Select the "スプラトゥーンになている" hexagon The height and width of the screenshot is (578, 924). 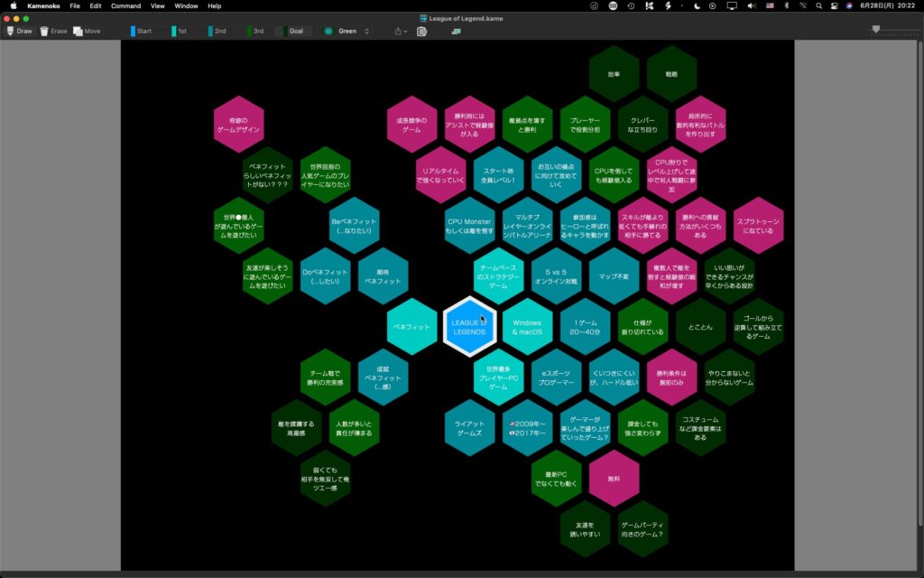pyautogui.click(x=758, y=226)
